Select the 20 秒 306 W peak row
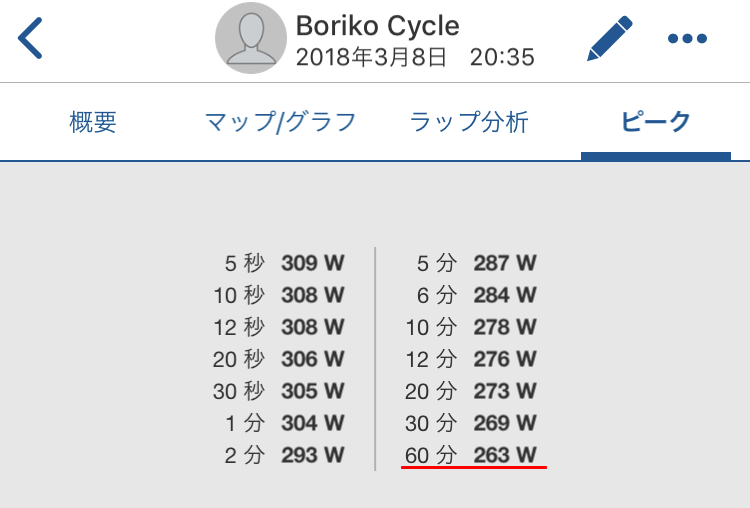Image resolution: width=750 pixels, height=508 pixels. click(279, 359)
